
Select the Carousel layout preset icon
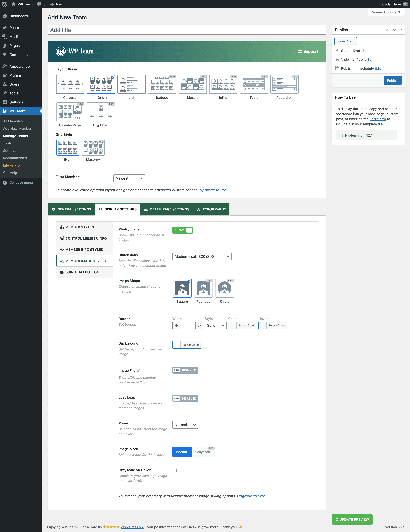70,84
